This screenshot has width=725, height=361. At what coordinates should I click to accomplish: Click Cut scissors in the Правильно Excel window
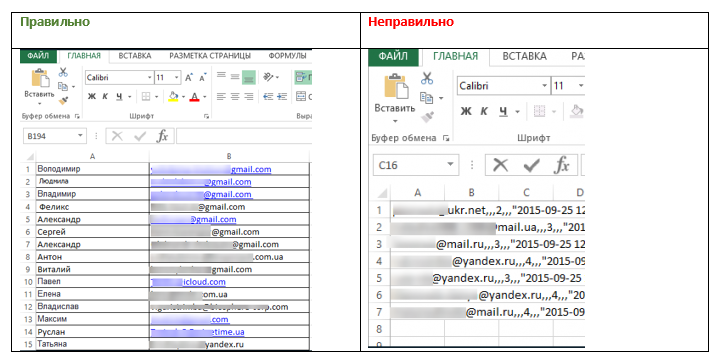tap(63, 72)
